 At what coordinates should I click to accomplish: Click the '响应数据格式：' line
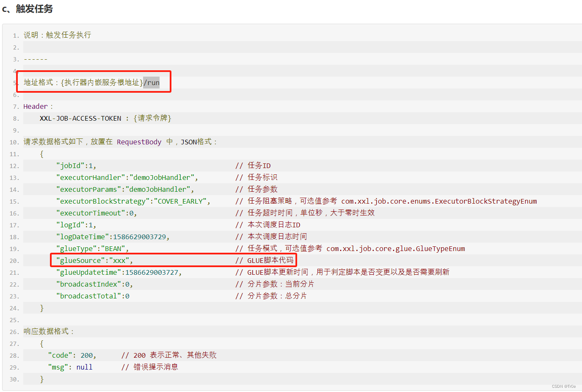pyautogui.click(x=49, y=331)
